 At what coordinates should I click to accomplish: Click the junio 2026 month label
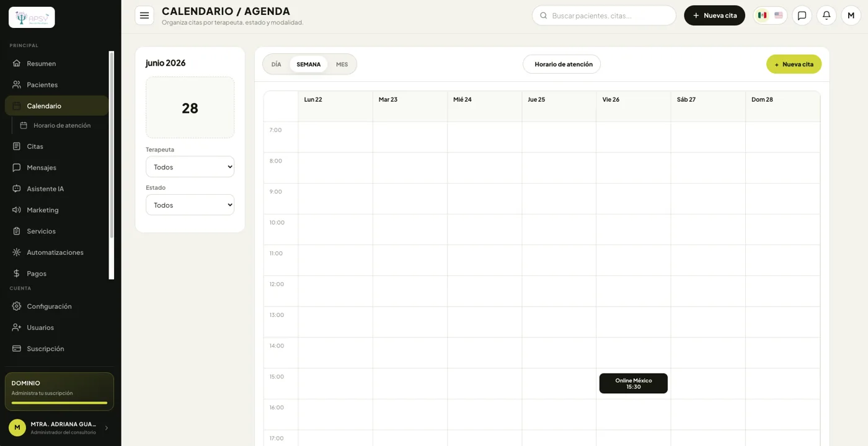pos(166,63)
